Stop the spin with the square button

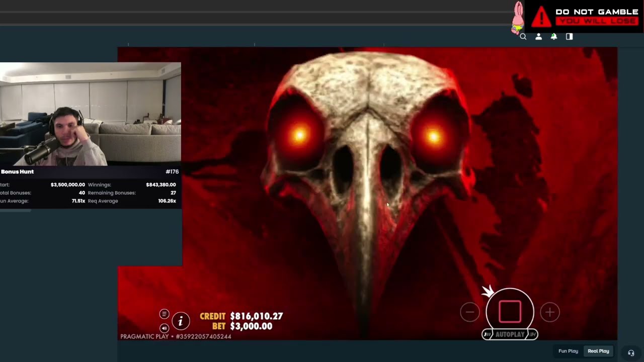510,312
